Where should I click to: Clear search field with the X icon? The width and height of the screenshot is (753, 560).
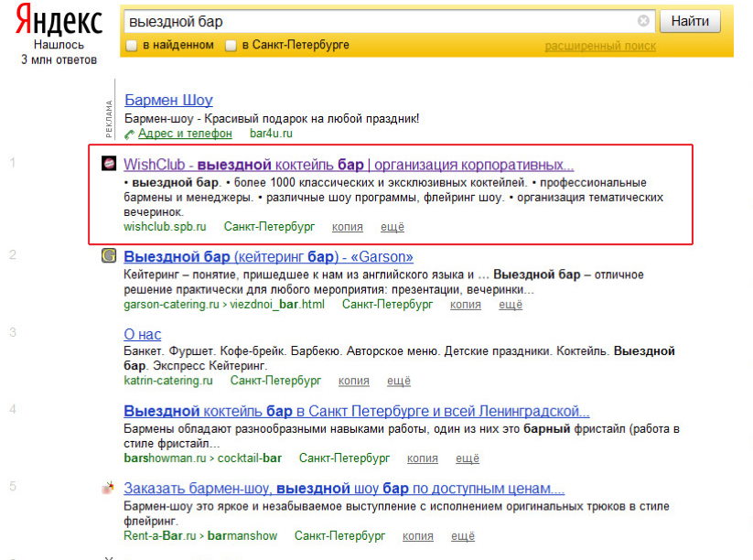[x=643, y=21]
